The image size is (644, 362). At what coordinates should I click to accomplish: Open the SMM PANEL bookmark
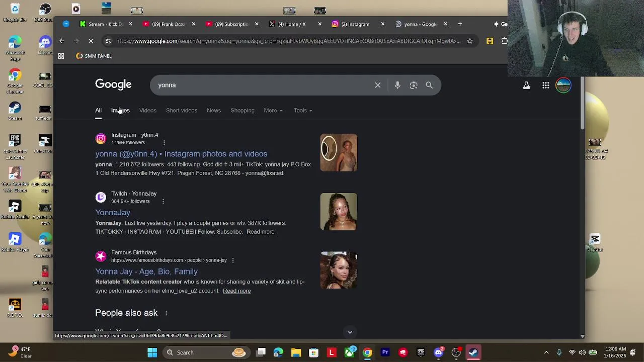coord(94,56)
